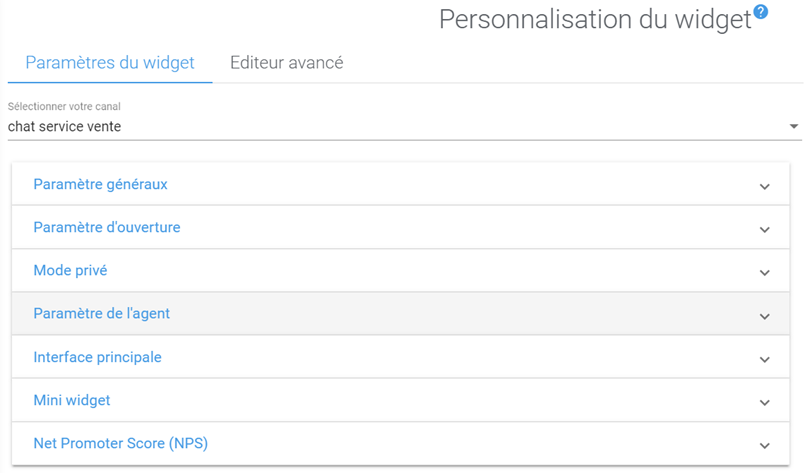Expand Interface principale via chevron
The height and width of the screenshot is (473, 805).
point(764,359)
